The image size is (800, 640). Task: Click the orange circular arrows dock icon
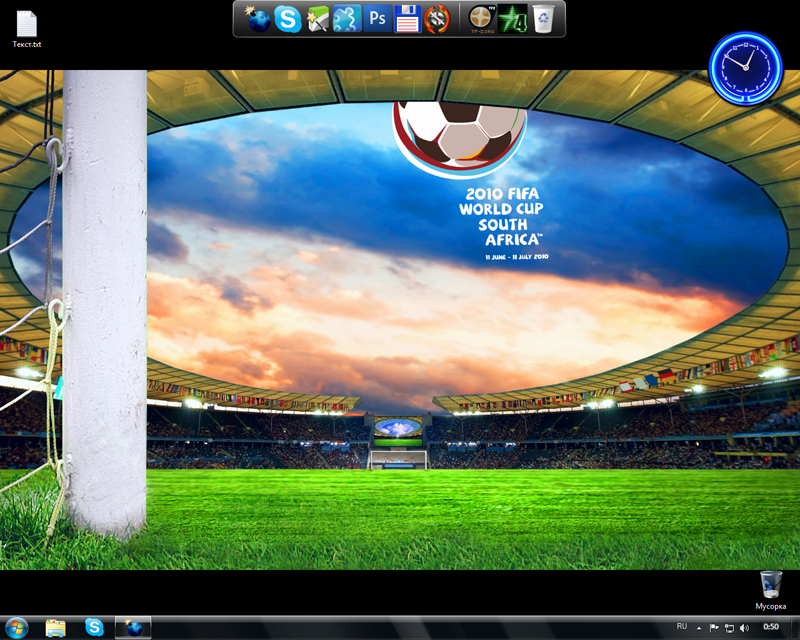coord(436,18)
